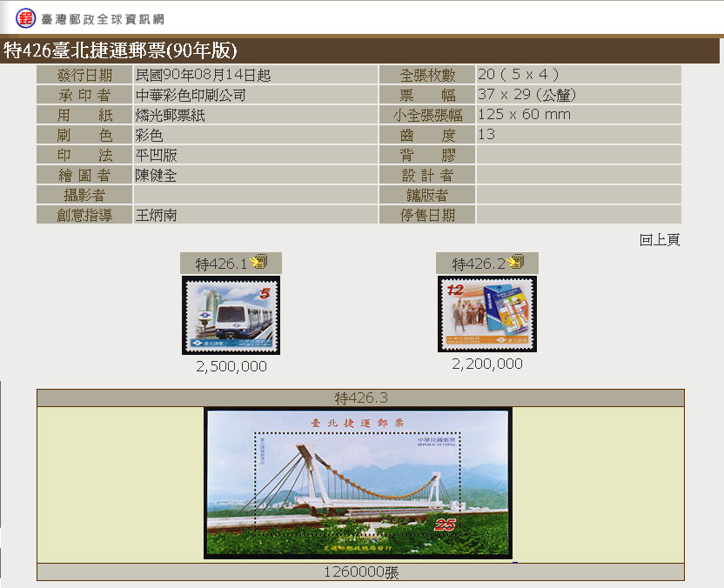Click the creative director name 王炳南
The image size is (724, 588).
pyautogui.click(x=157, y=215)
